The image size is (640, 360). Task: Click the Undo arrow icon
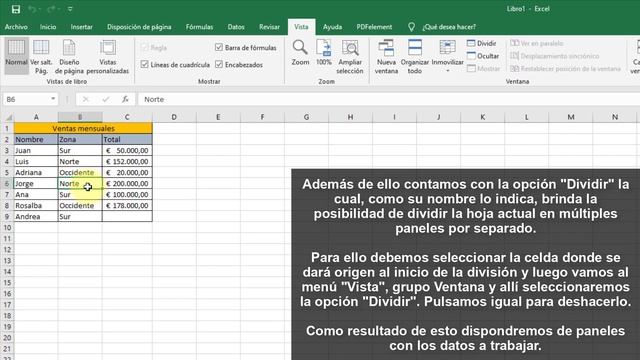33,9
